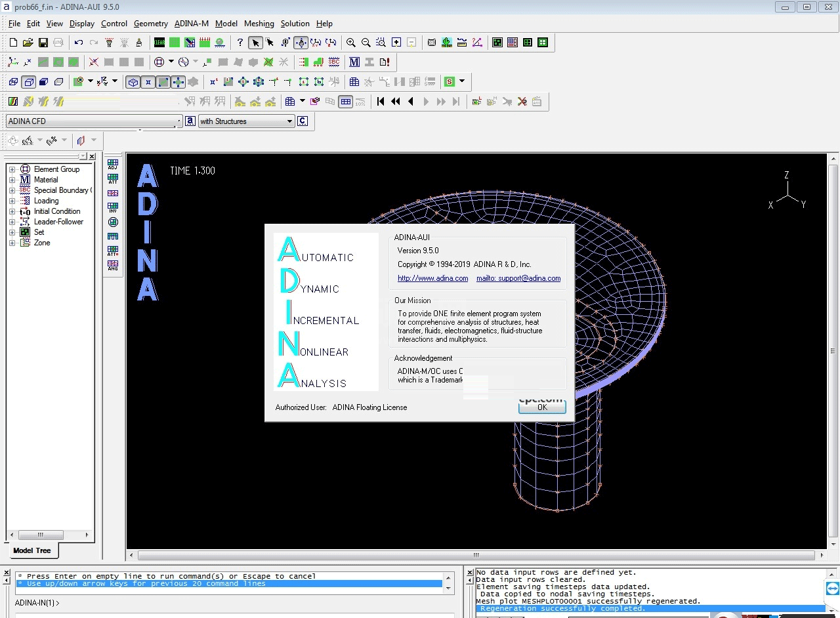Expand the Loading tree node
Viewport: 840px width, 618px height.
[12, 201]
